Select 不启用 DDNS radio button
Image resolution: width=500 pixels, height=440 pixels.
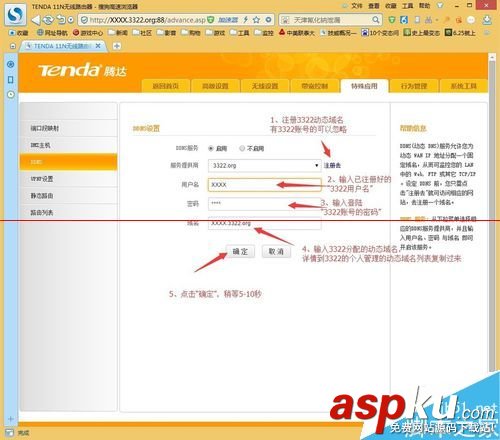point(242,148)
